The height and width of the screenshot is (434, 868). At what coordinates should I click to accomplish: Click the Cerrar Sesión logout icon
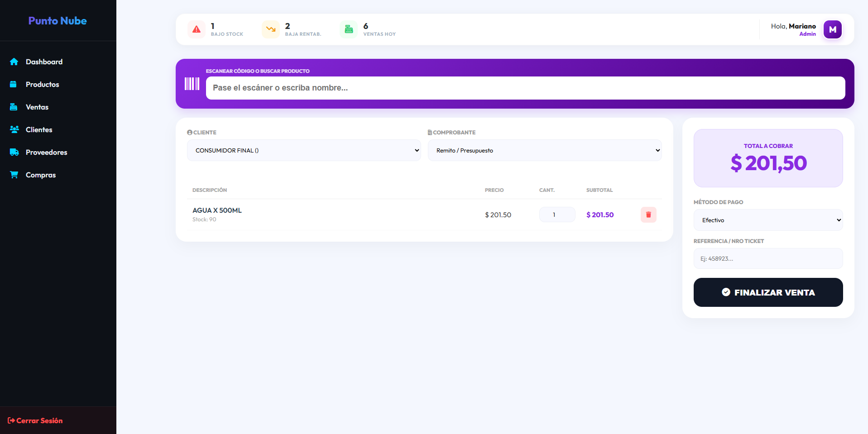tap(11, 420)
